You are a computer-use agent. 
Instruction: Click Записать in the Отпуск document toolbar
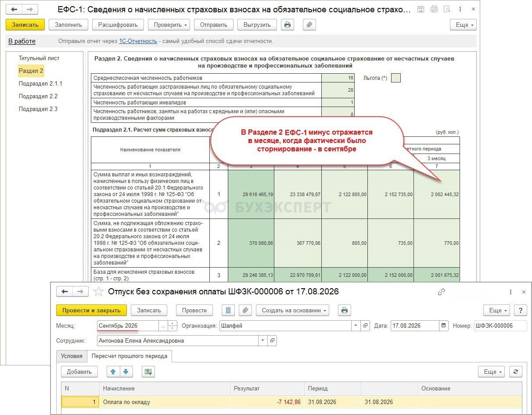[149, 310]
